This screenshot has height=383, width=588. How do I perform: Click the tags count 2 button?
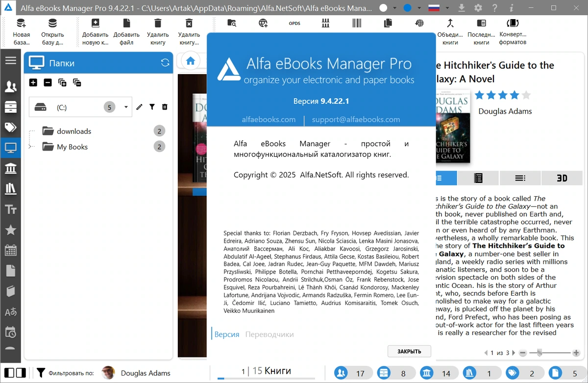525,373
